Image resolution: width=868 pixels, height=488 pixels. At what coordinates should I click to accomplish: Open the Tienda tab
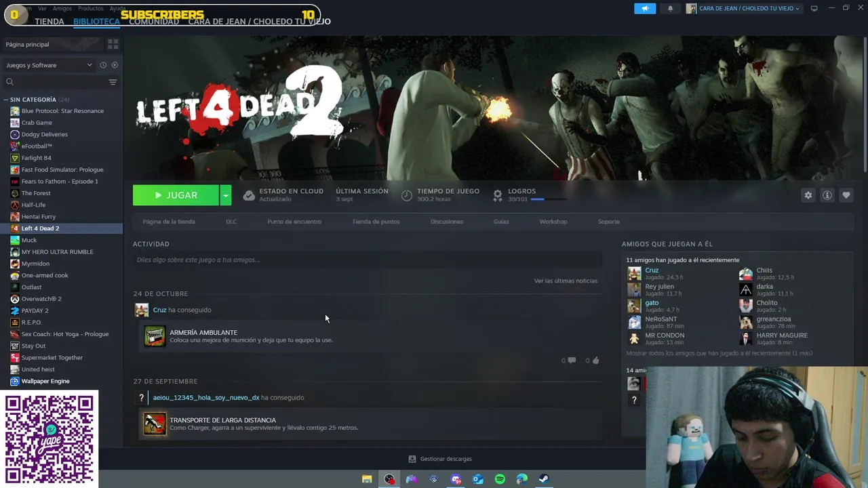[x=50, y=22]
